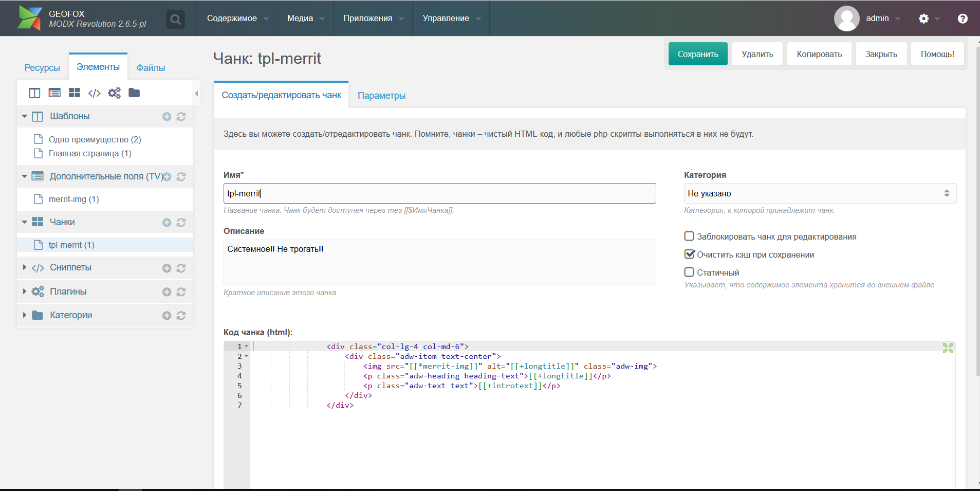The height and width of the screenshot is (491, 980).
Task: Create new category via toolbar folder icon
Action: click(134, 93)
